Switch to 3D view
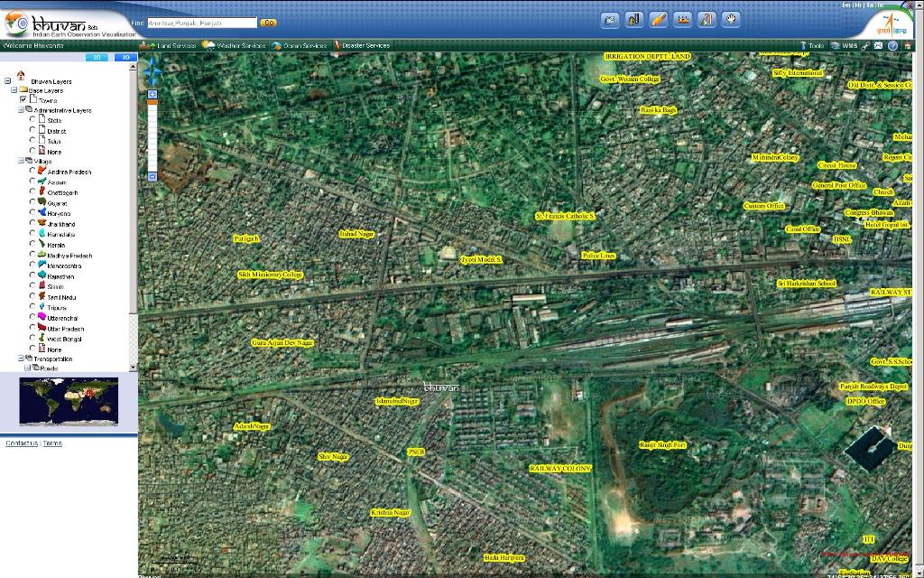This screenshot has height=578, width=924. tap(125, 57)
